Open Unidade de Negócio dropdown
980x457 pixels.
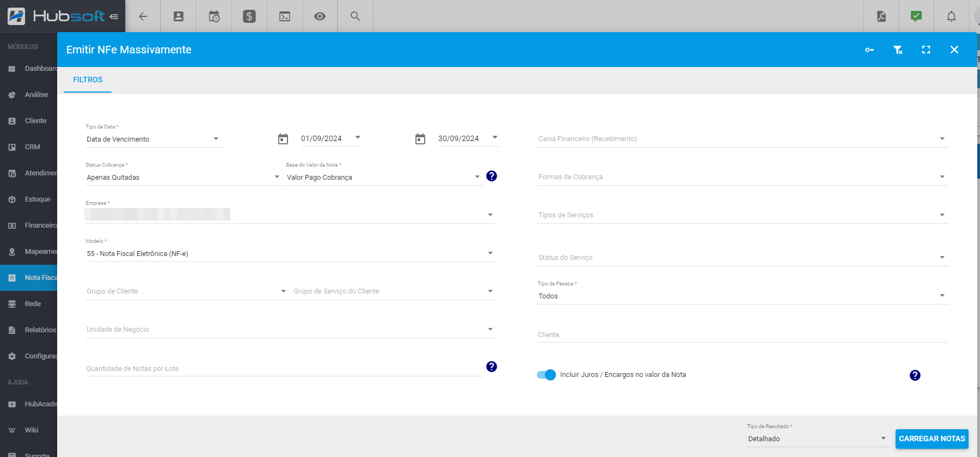(x=291, y=330)
